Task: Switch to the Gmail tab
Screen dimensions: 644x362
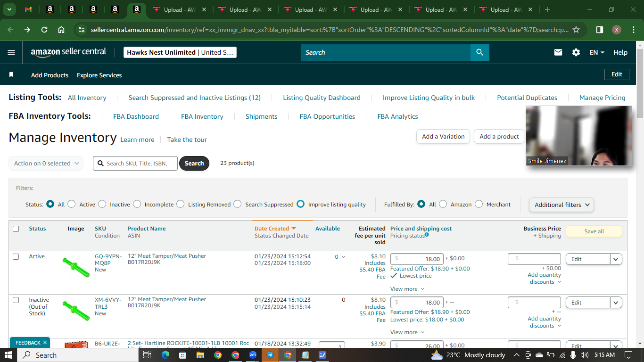Action: tap(28, 9)
